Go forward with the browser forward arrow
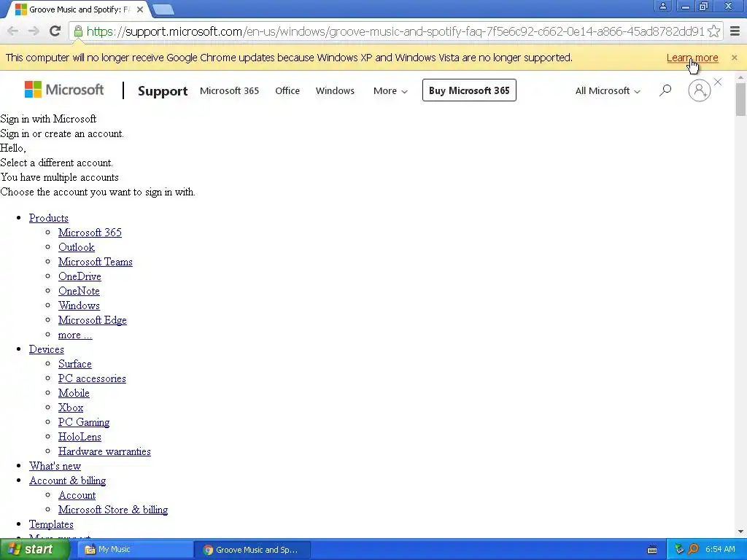The image size is (747, 560). 34,31
